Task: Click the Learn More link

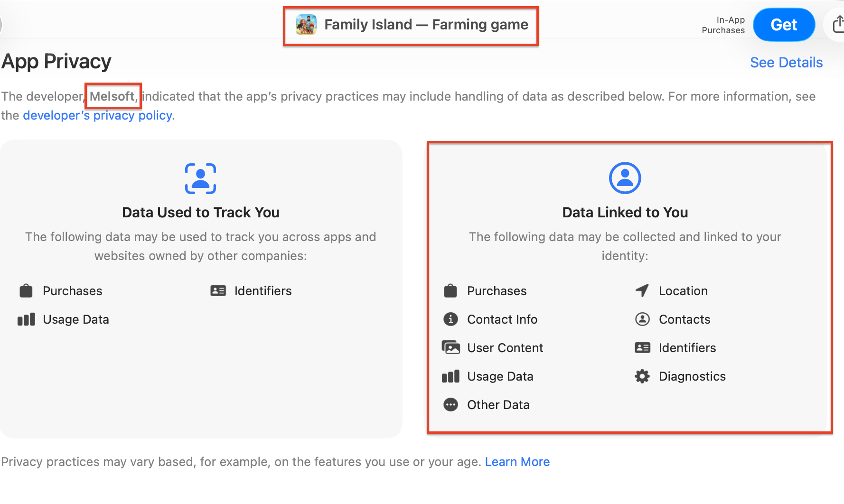Action: pyautogui.click(x=517, y=462)
